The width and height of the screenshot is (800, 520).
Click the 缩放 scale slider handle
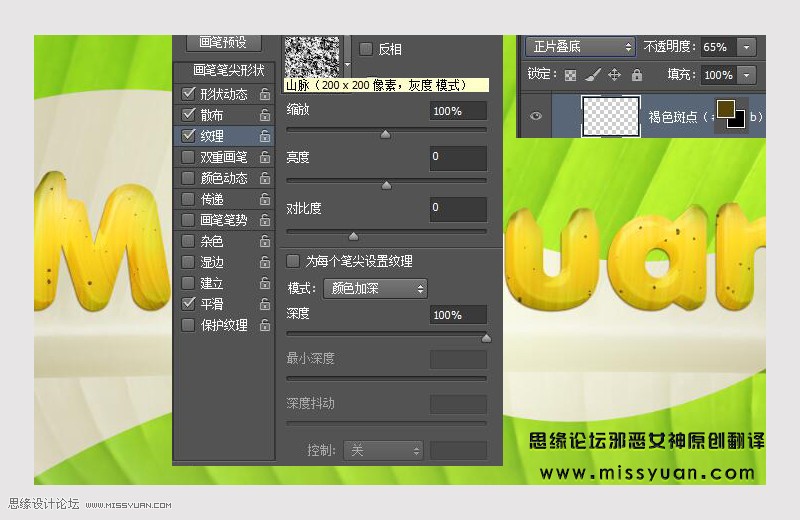pyautogui.click(x=386, y=134)
